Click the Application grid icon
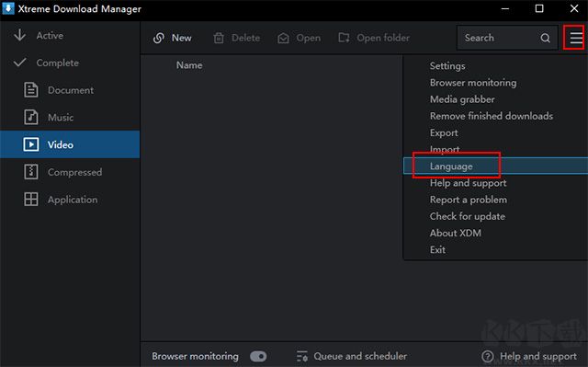This screenshot has height=367, width=588. [30, 200]
